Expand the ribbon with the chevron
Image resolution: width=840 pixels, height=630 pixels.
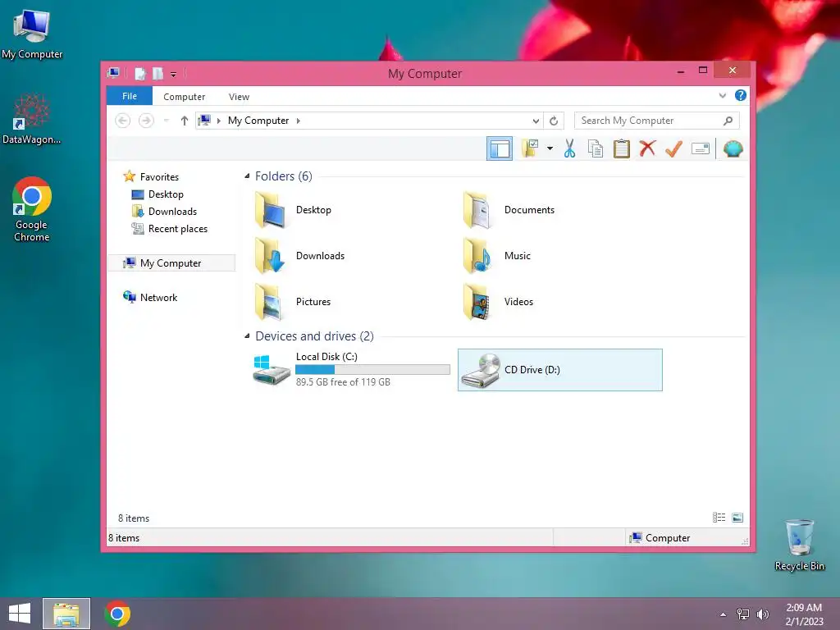tap(722, 95)
